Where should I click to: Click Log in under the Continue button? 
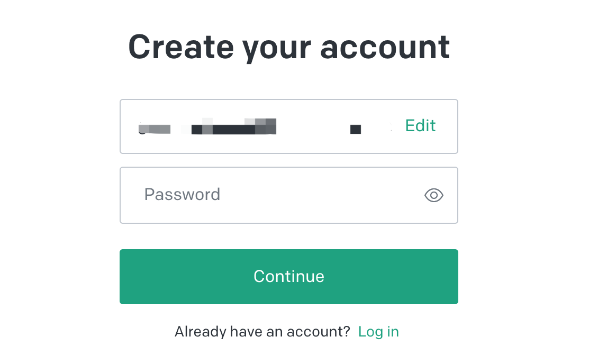click(378, 332)
